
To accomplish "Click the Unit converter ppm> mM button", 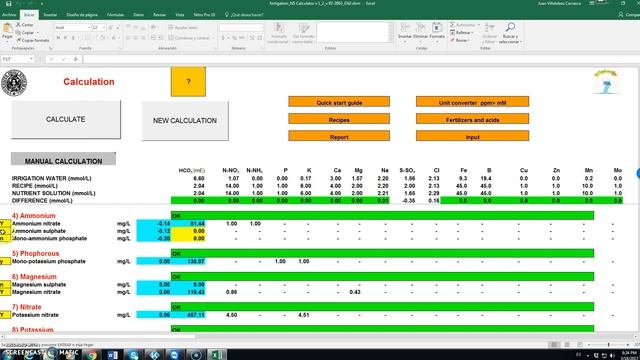I will pos(472,102).
